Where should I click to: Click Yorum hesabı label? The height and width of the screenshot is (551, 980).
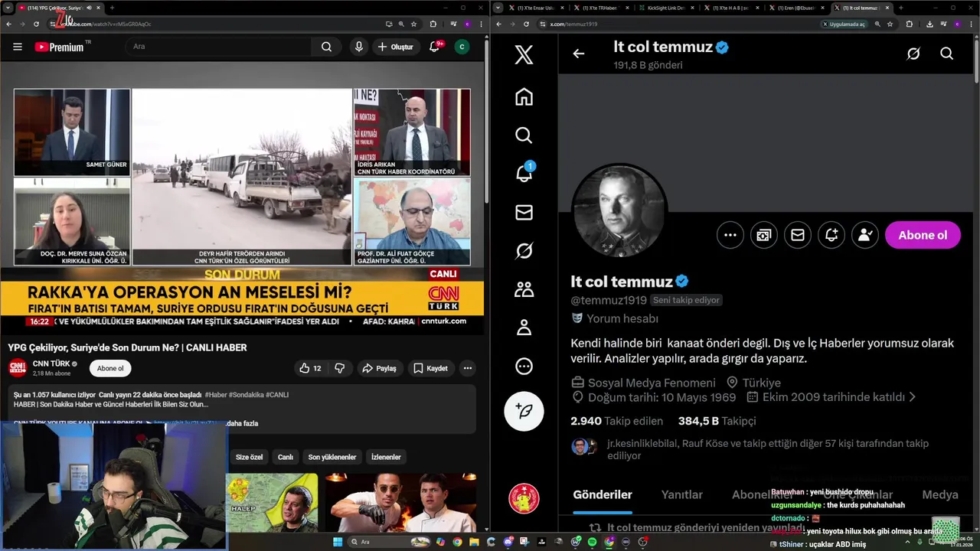coord(622,318)
